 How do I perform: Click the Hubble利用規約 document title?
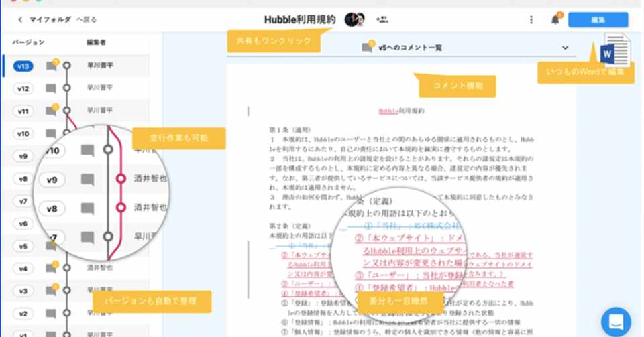[x=300, y=19]
